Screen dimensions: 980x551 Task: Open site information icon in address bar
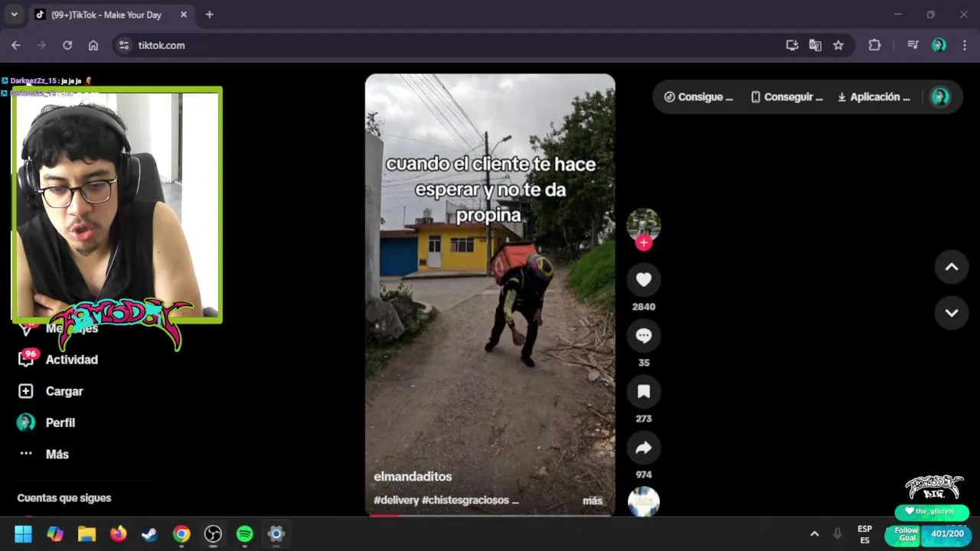point(124,45)
